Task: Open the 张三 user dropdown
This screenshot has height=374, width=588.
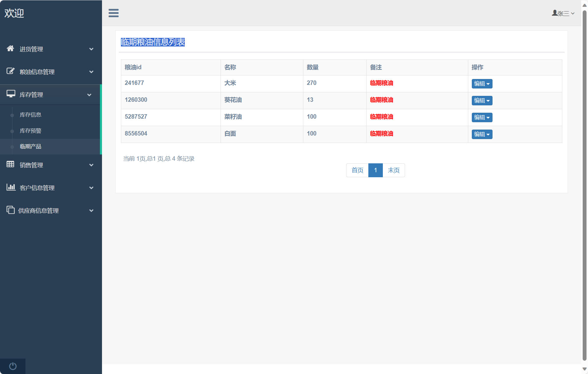Action: [563, 13]
